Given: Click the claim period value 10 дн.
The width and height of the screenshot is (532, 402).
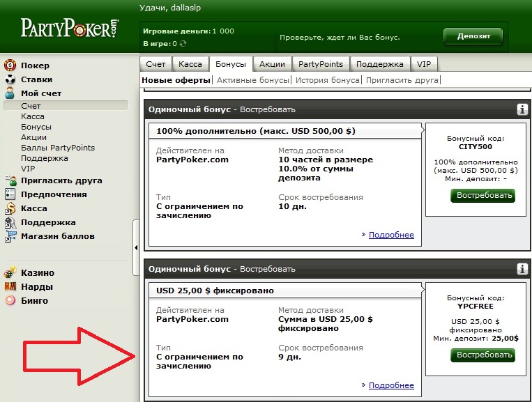Looking at the screenshot, I should click(292, 206).
